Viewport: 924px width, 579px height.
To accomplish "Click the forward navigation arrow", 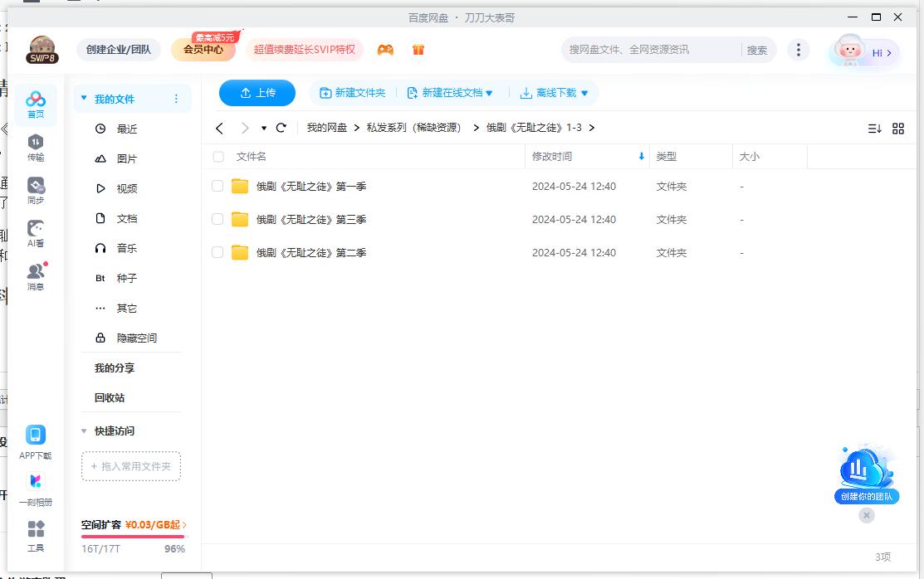I will click(x=245, y=128).
